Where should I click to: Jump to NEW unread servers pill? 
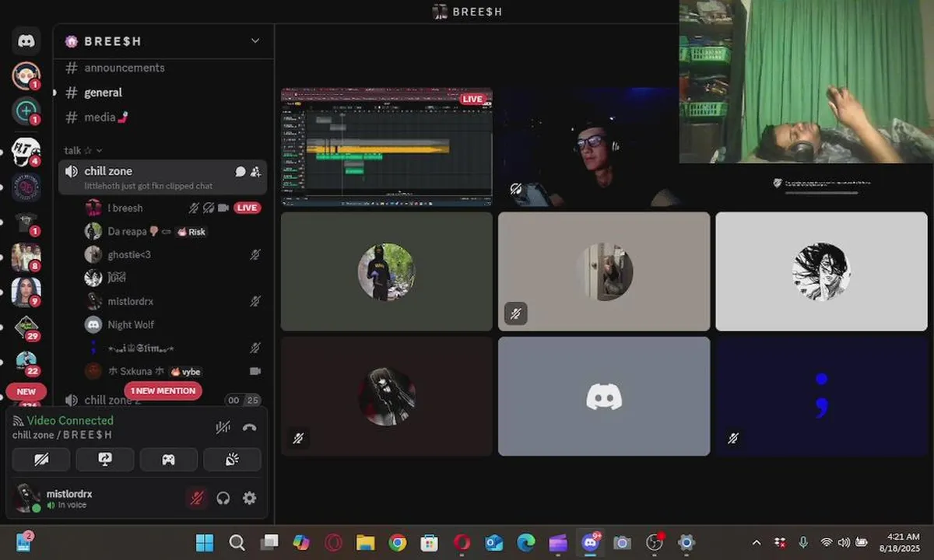pyautogui.click(x=26, y=391)
